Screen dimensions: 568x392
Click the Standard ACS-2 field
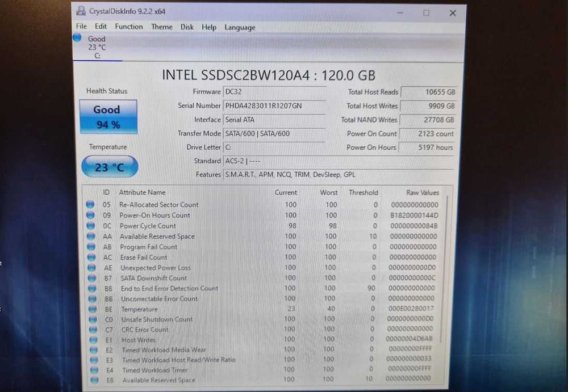[x=339, y=161]
